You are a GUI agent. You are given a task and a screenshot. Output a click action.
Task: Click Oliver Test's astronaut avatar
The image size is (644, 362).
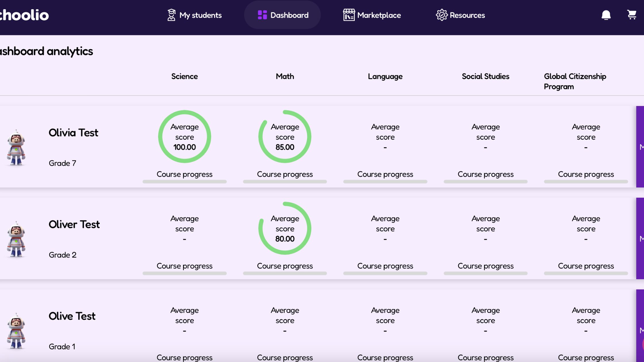(x=16, y=239)
